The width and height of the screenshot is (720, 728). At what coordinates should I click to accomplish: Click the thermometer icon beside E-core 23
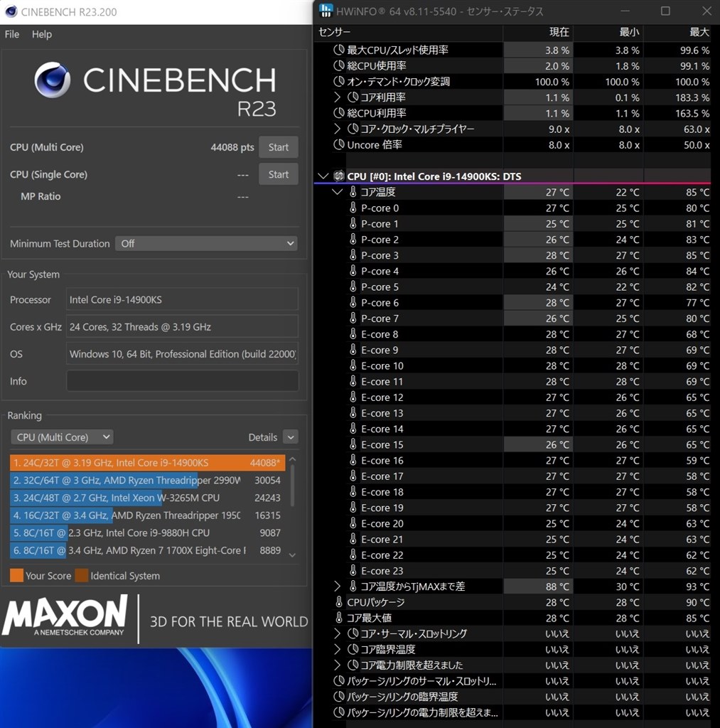[353, 571]
